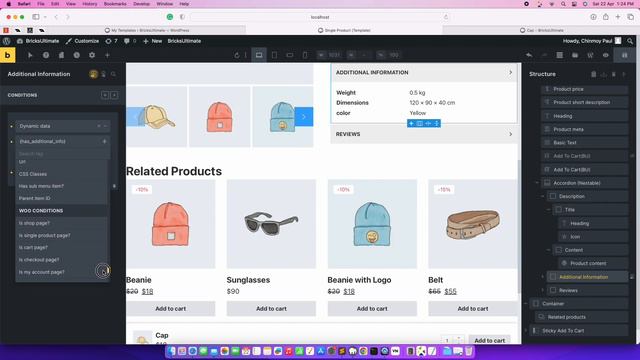
Task: Open the Develop menu in menu bar
Action: (x=142, y=4)
